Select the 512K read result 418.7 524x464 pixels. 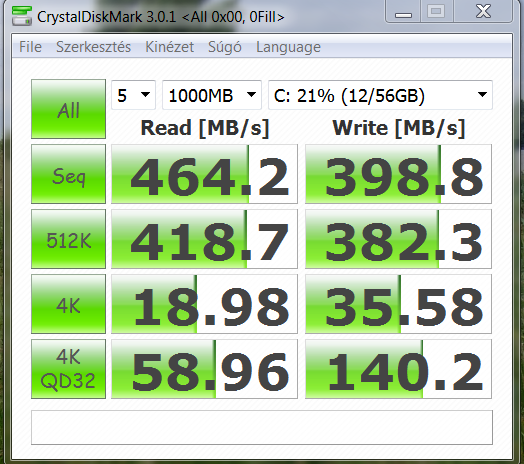coord(204,239)
